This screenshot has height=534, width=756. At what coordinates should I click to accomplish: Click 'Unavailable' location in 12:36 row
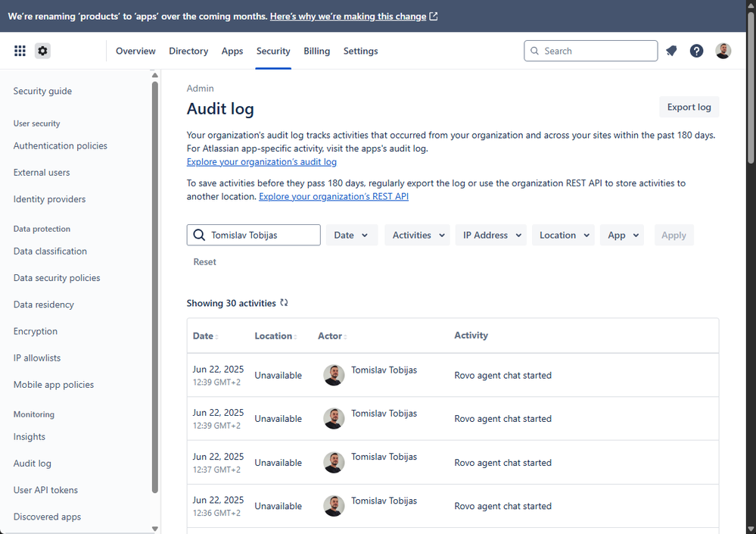click(278, 506)
